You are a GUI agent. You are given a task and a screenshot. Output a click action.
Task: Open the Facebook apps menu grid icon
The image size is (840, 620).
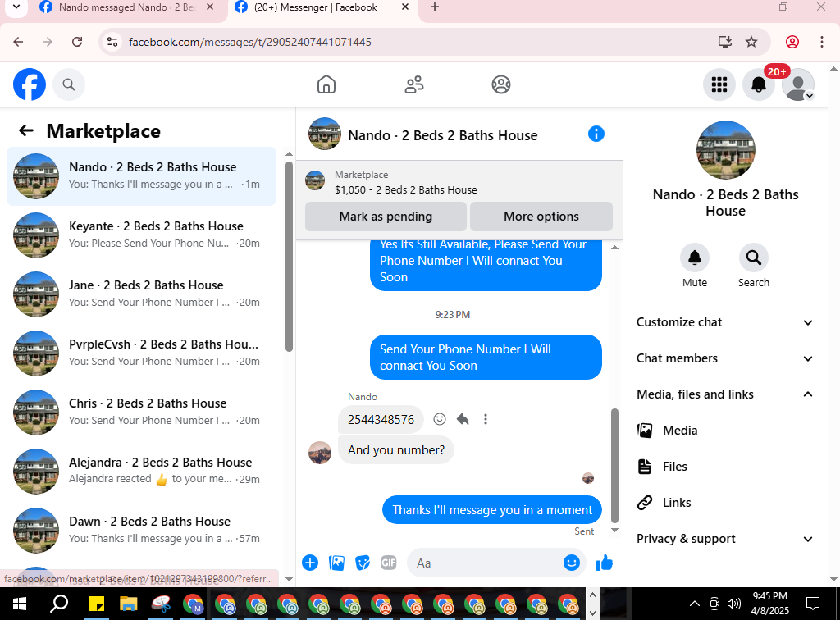(719, 84)
